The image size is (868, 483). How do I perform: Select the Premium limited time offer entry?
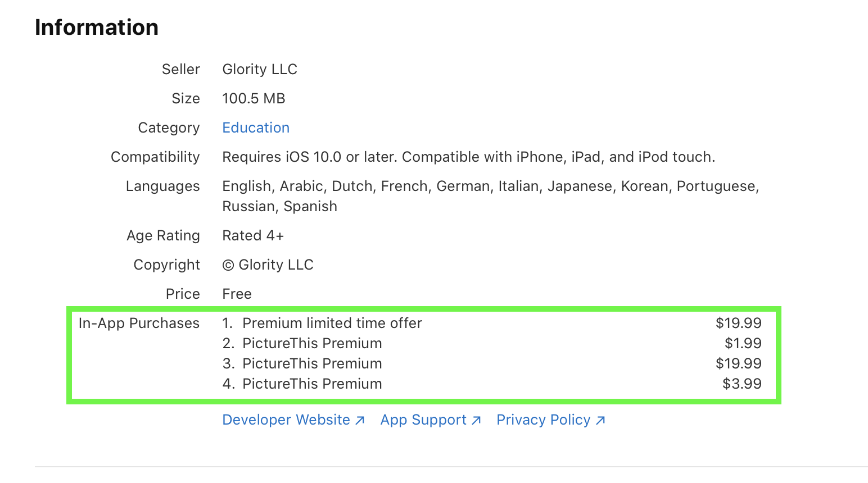(332, 323)
